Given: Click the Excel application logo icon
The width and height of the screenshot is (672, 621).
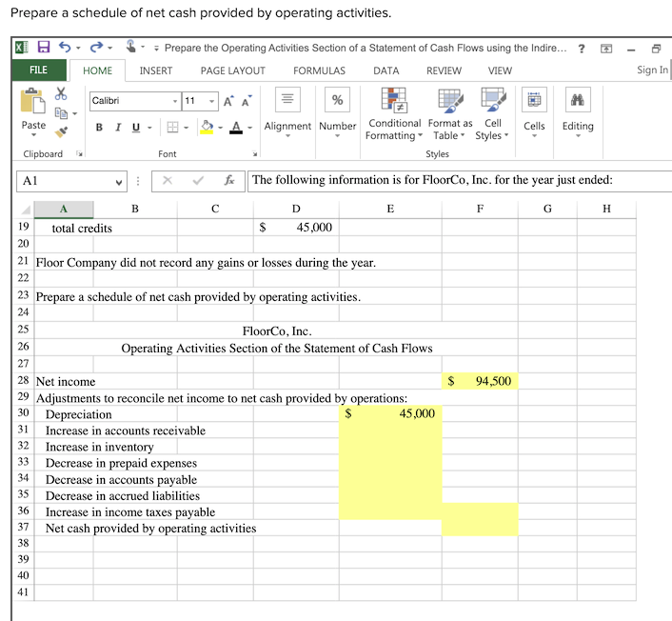Looking at the screenshot, I should click(22, 47).
